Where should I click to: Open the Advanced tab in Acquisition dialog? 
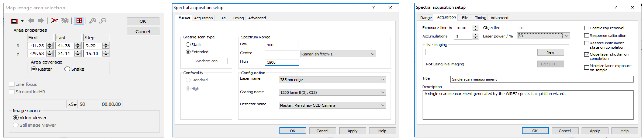point(499,18)
